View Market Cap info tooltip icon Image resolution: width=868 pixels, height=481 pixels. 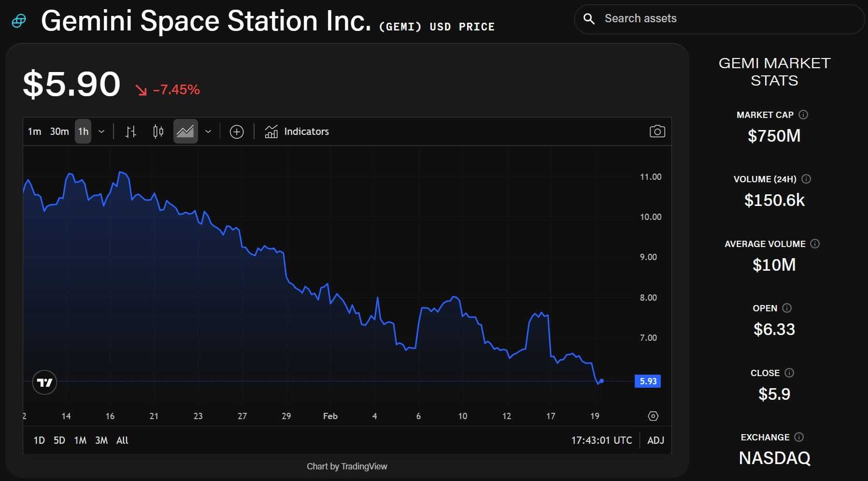coord(803,115)
